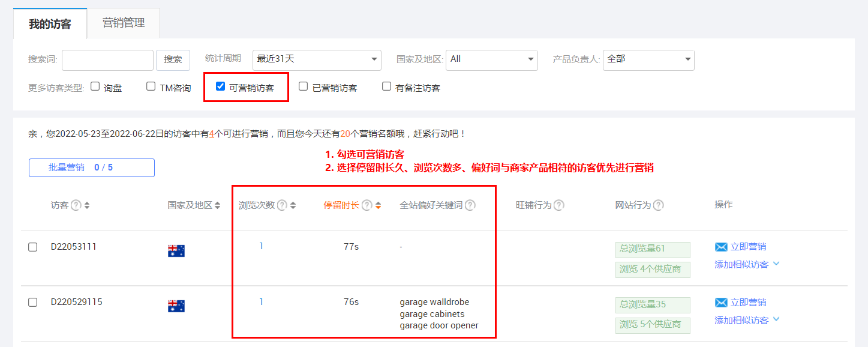Select 我的访客 tab
The width and height of the screenshot is (868, 347).
coord(50,24)
